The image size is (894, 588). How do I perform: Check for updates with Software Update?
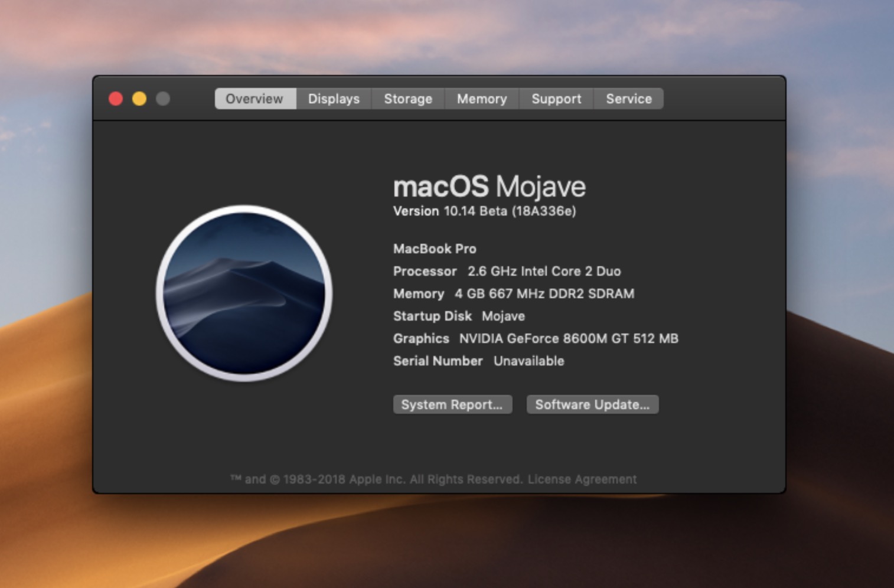[x=592, y=404]
